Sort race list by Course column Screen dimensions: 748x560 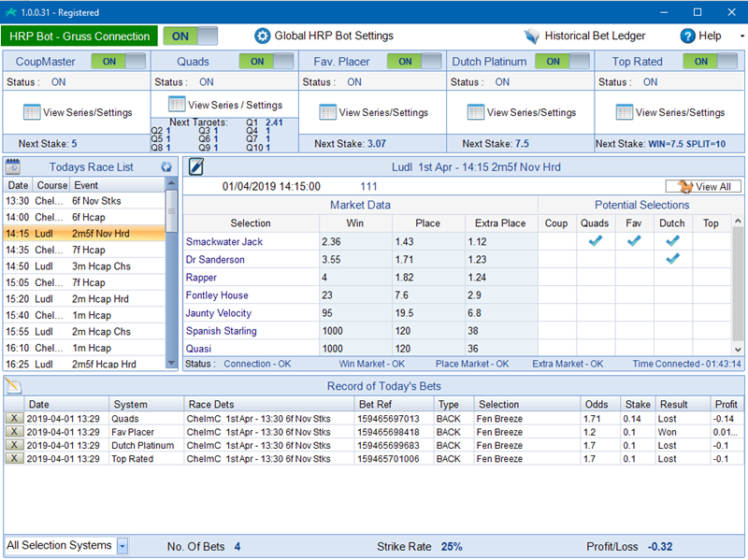[x=52, y=185]
